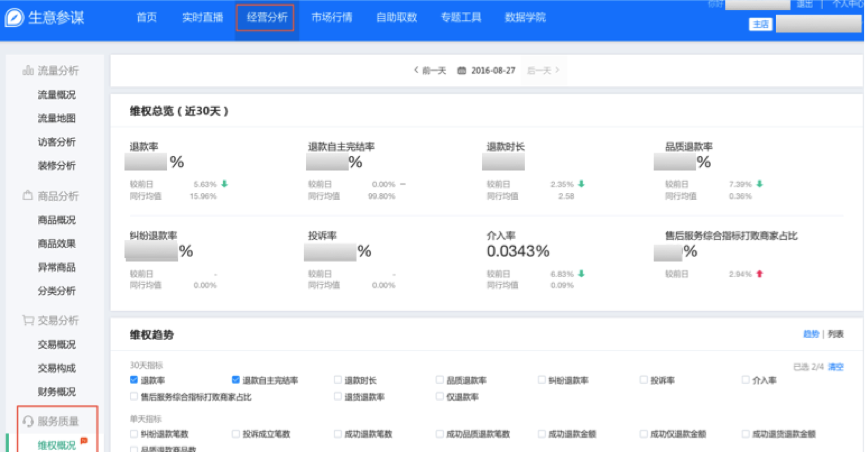Click the red up arrow for 售后服务综合指标

pos(760,274)
